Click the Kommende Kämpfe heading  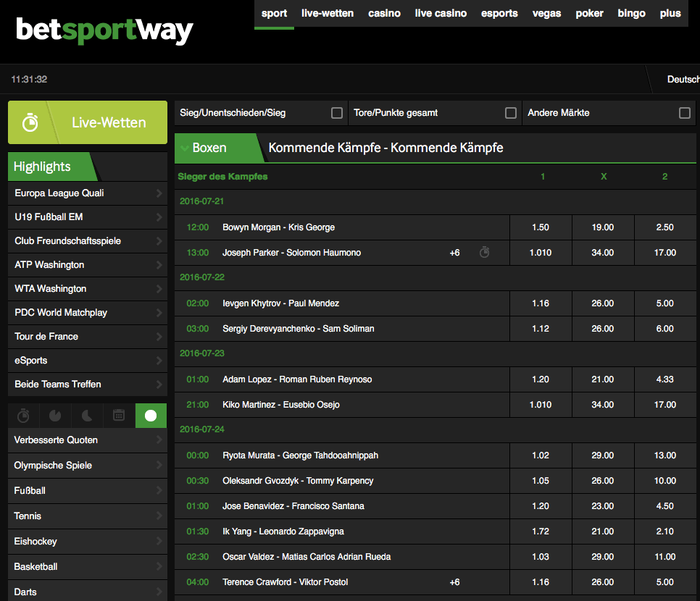tap(386, 148)
